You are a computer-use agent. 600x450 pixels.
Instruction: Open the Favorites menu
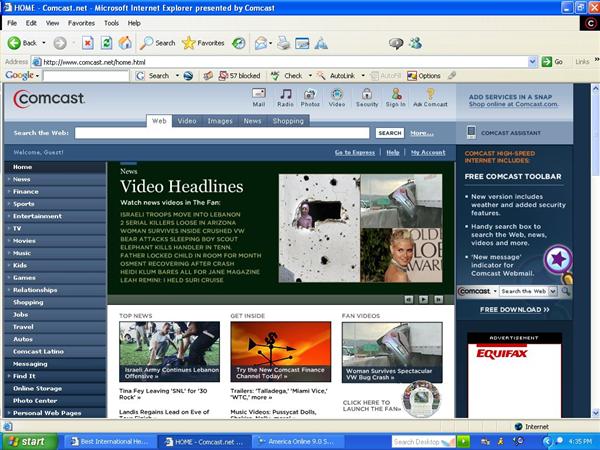(81, 23)
